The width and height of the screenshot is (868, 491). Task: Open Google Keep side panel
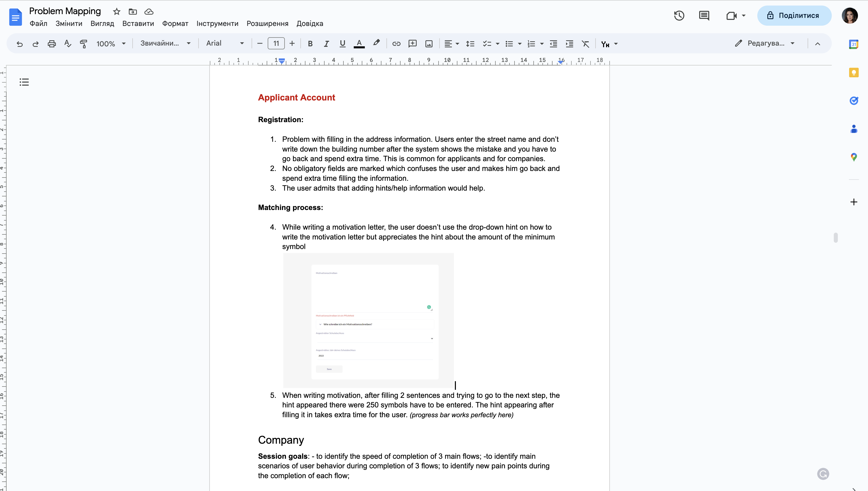tap(853, 73)
